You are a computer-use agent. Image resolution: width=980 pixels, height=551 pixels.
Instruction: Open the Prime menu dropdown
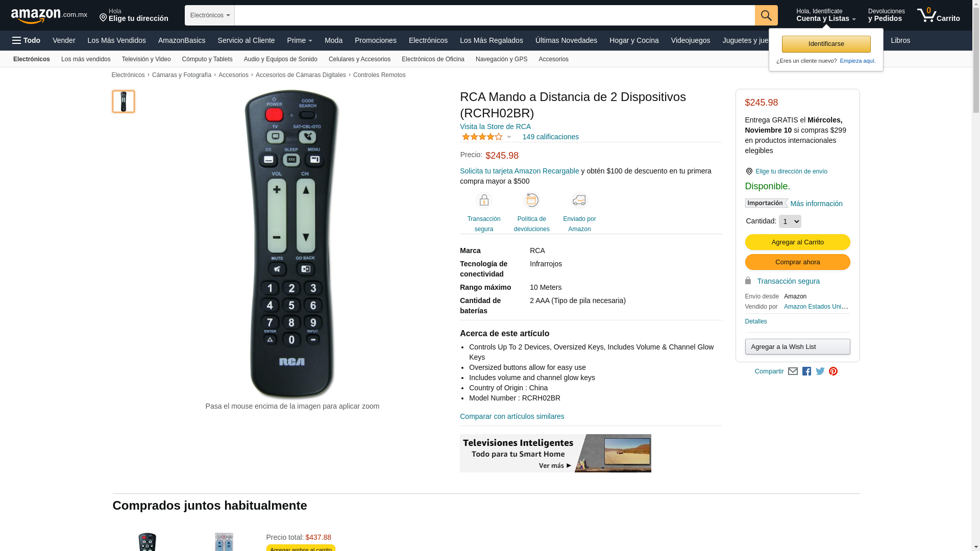tap(300, 40)
